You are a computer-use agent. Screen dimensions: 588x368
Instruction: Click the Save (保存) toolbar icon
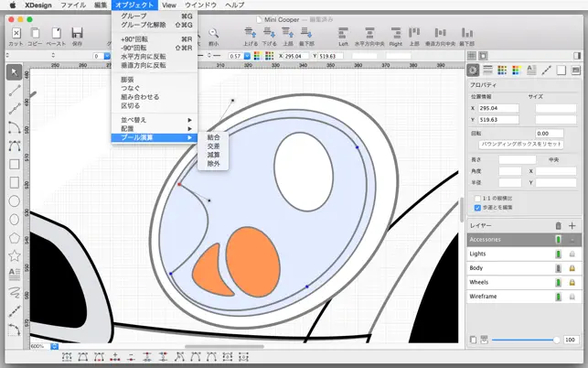point(77,34)
